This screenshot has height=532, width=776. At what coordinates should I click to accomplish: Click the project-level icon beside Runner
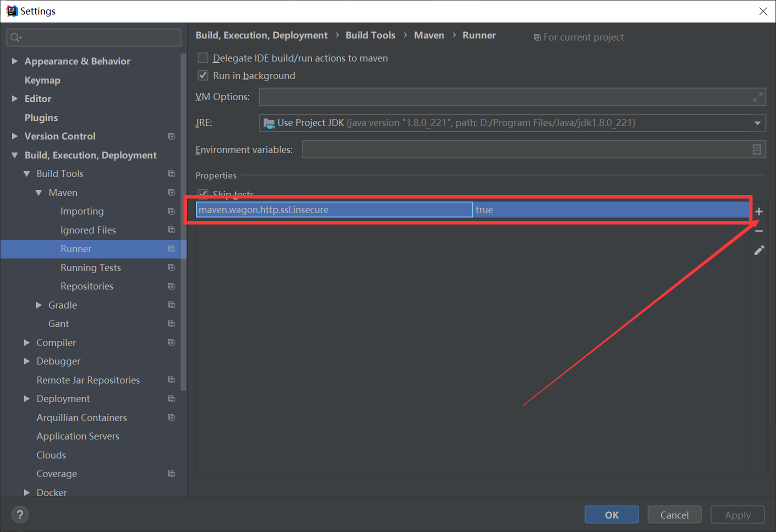click(171, 249)
